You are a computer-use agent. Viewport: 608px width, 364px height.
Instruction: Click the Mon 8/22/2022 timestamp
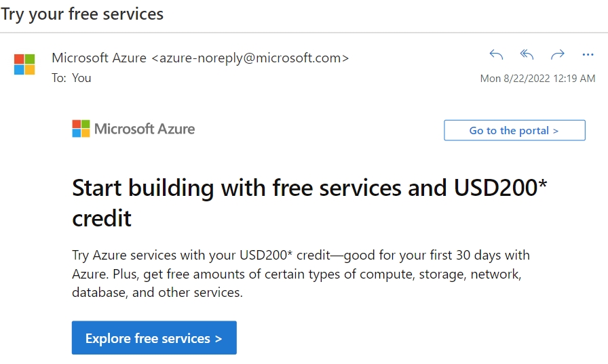(537, 78)
